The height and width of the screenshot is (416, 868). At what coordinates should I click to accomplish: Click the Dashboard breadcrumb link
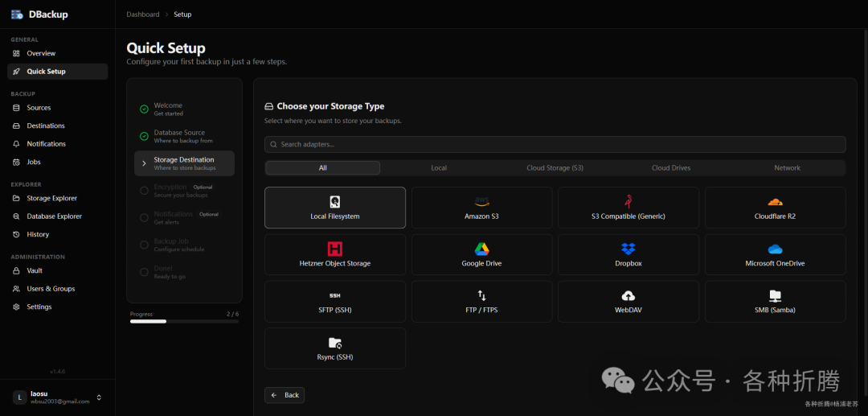[x=143, y=14]
